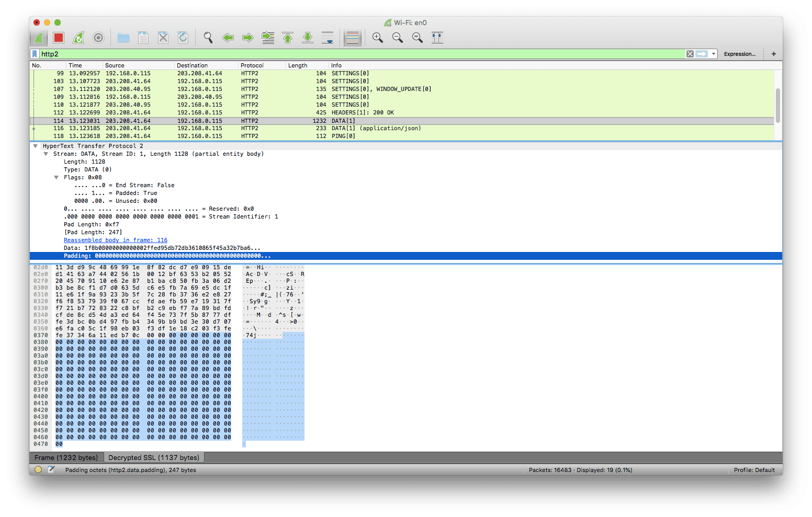
Task: Select packet 107 with WINDOW_UPDATE[0]
Action: point(402,89)
